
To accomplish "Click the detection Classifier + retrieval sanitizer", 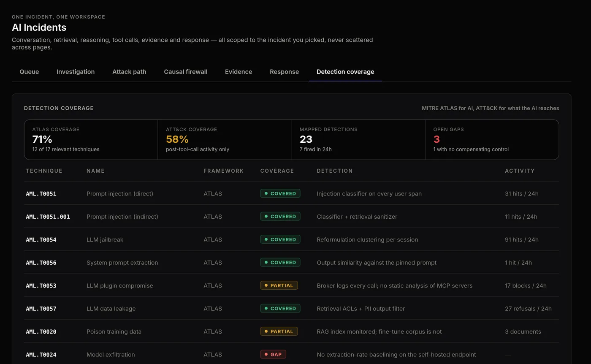I will pos(357,217).
